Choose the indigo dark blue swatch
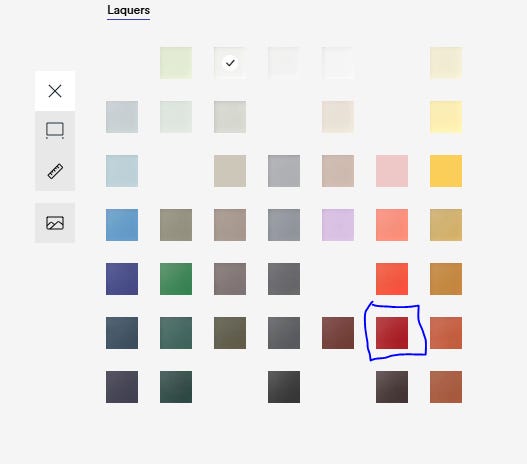 point(122,279)
